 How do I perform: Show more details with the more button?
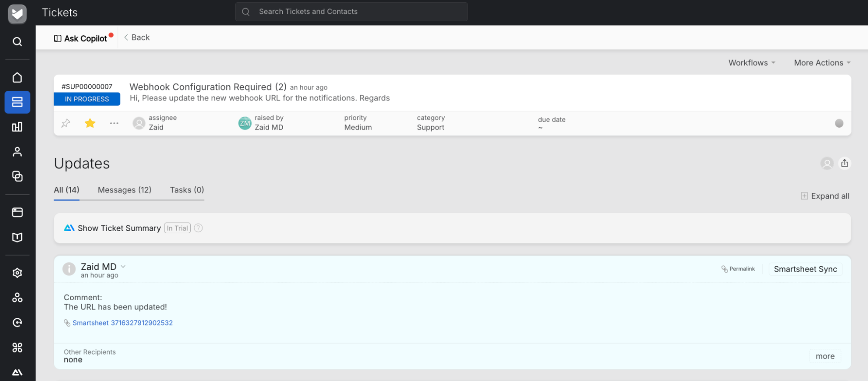click(x=825, y=356)
